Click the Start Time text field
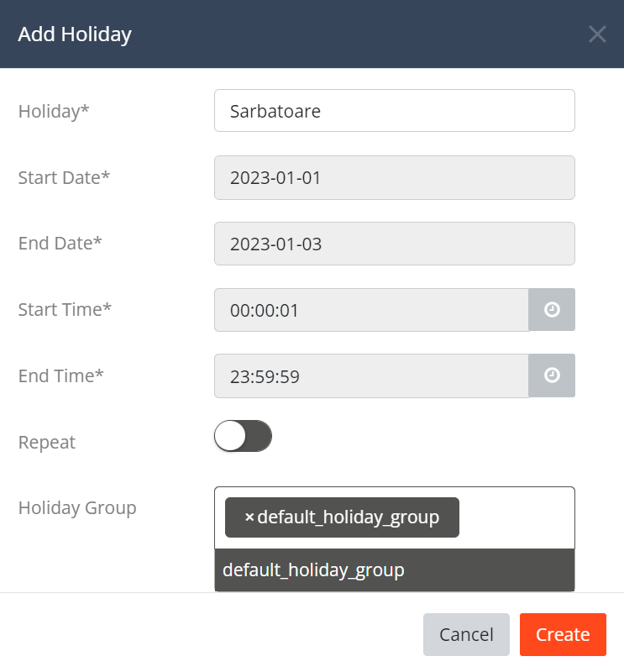 tap(371, 309)
